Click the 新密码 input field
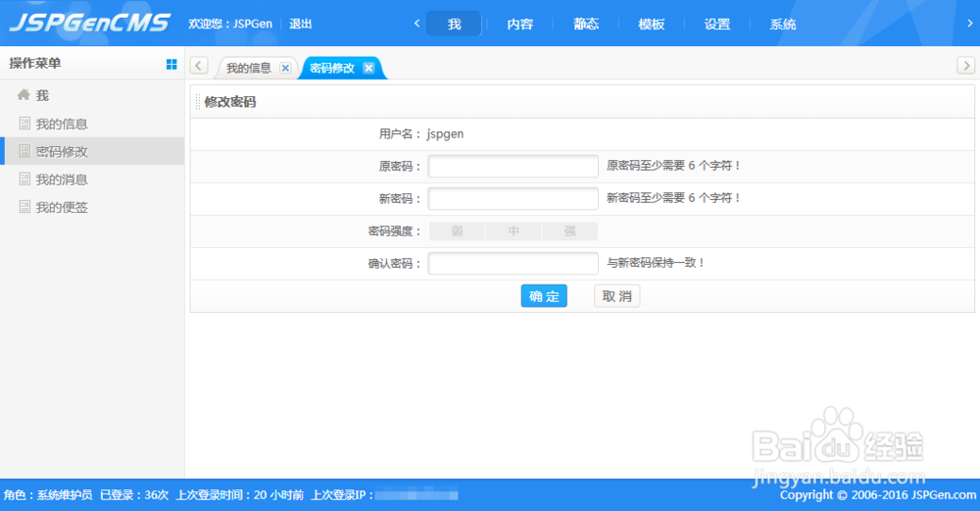The image size is (980, 511). 514,199
